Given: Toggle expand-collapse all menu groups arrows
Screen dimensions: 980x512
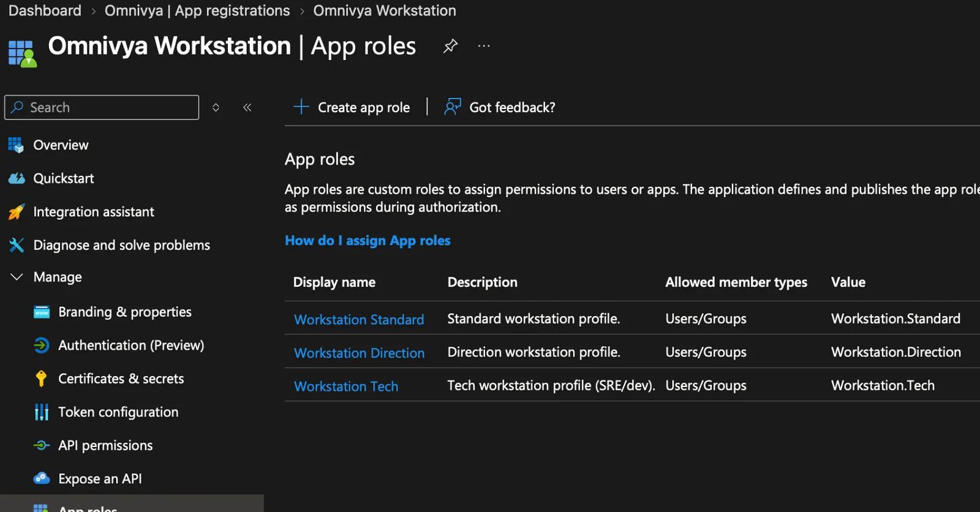Looking at the screenshot, I should click(x=216, y=107).
